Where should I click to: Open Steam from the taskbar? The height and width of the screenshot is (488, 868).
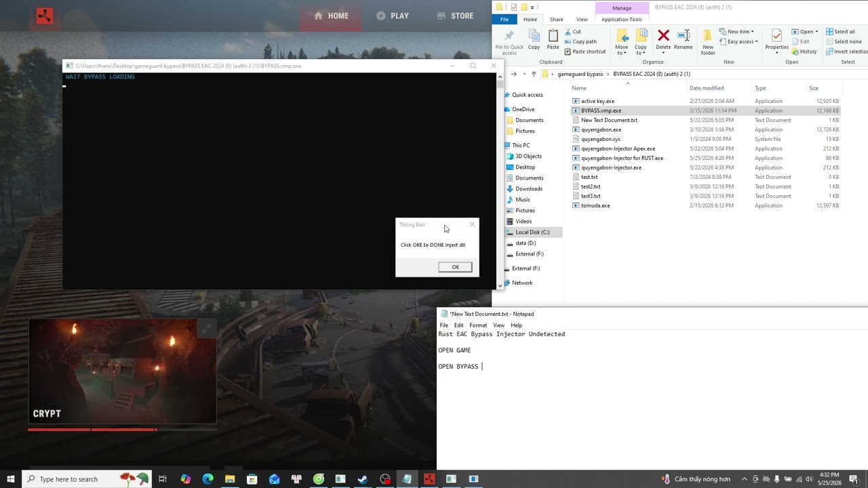coord(363,479)
